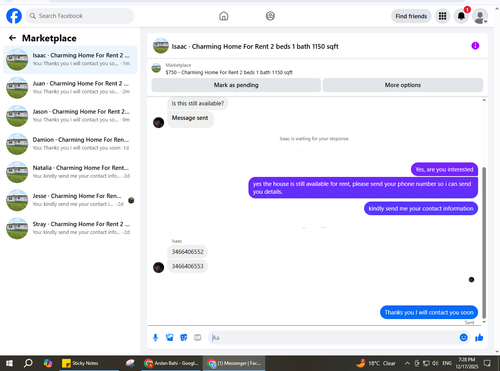Screen dimensions: 500x371
Task: Open the Home feed icon
Action: [x=224, y=16]
